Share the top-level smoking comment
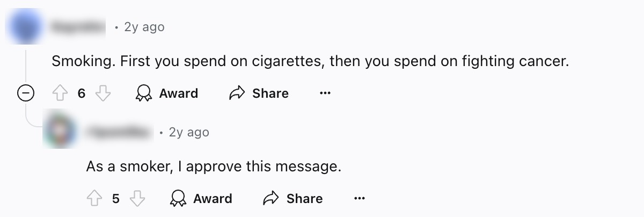The width and height of the screenshot is (644, 217). point(259,93)
